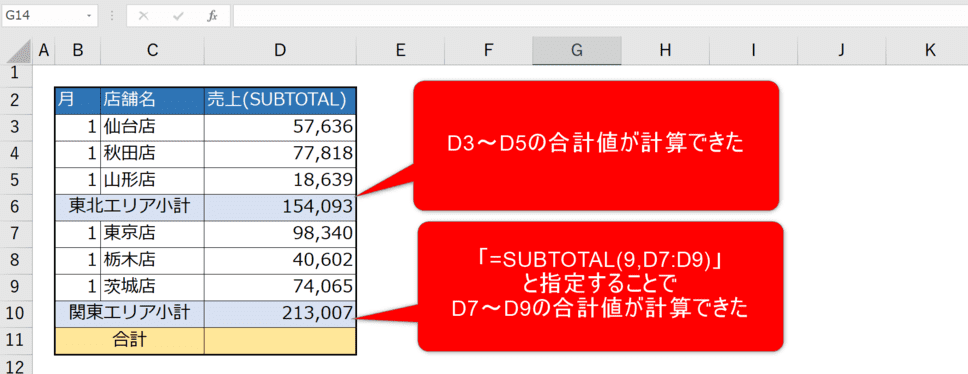Viewport: 968px width, 374px height.
Task: Click the subtotal cell 213,007
Action: 280,313
